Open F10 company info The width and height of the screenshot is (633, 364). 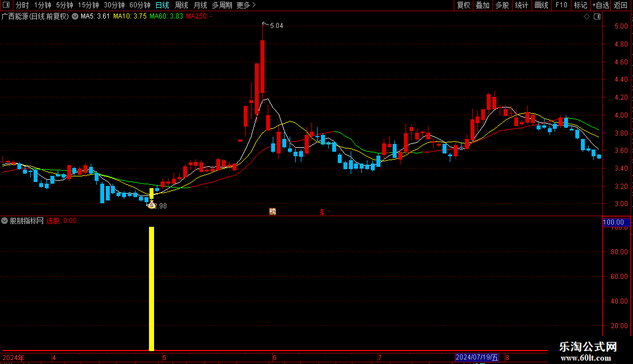(561, 5)
